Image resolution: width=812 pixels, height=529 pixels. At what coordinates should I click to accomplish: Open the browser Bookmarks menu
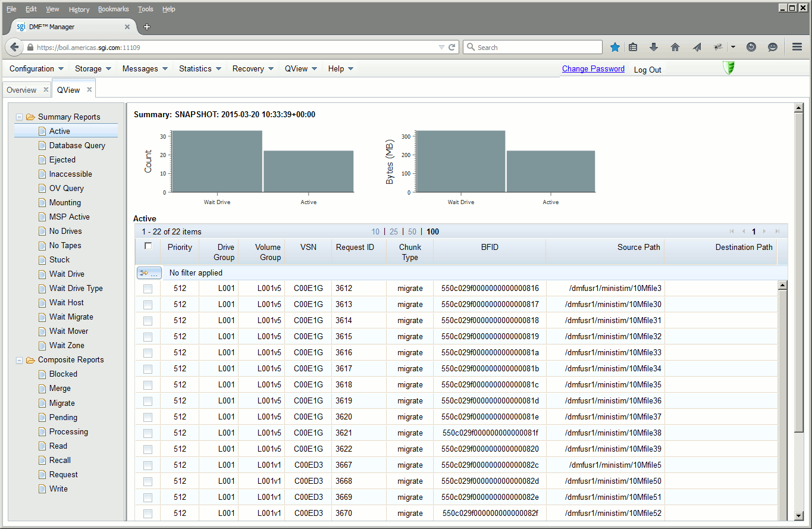click(x=114, y=9)
